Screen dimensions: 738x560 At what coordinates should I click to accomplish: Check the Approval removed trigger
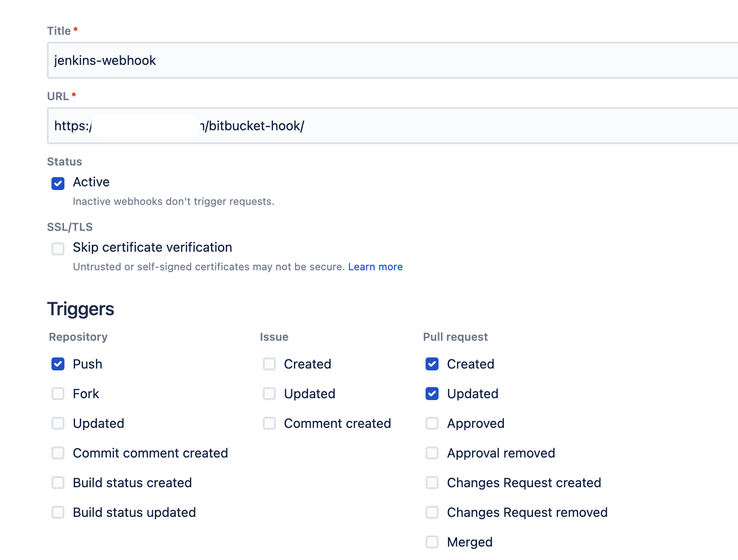tap(432, 453)
